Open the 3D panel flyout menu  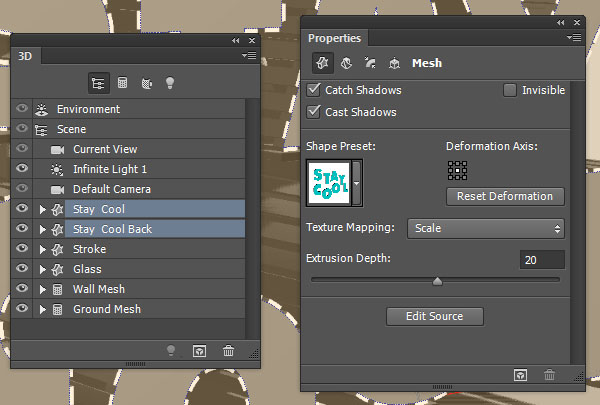(x=249, y=56)
